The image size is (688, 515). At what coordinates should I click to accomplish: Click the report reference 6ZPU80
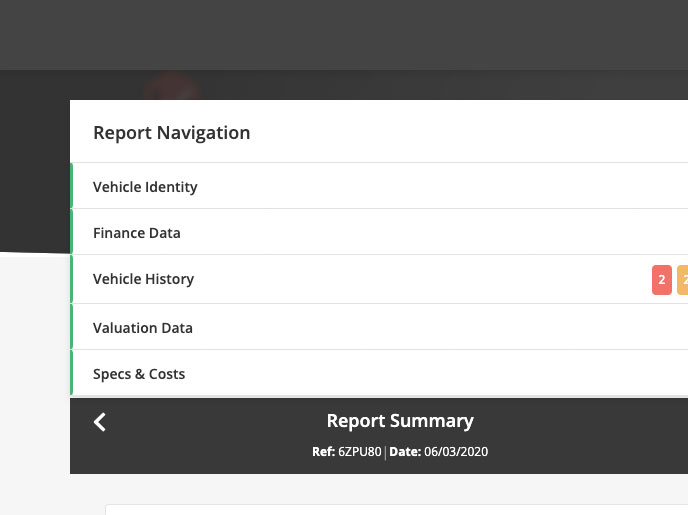pos(359,452)
